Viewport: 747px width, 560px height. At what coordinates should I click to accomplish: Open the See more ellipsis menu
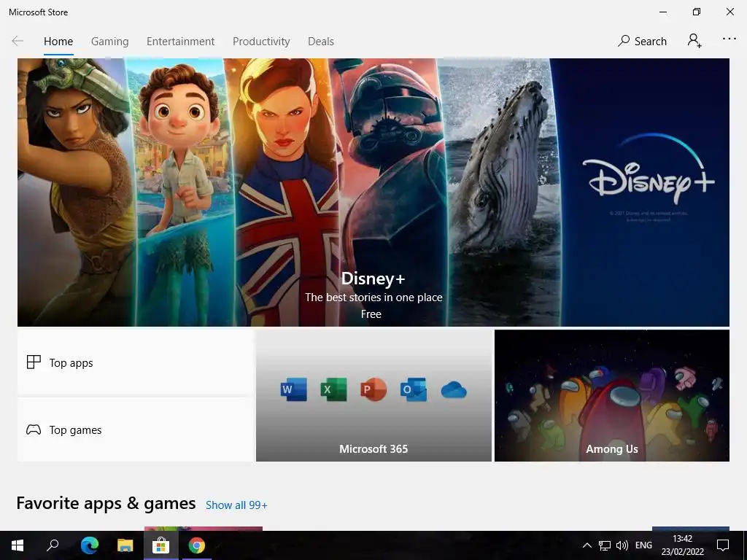tap(729, 39)
